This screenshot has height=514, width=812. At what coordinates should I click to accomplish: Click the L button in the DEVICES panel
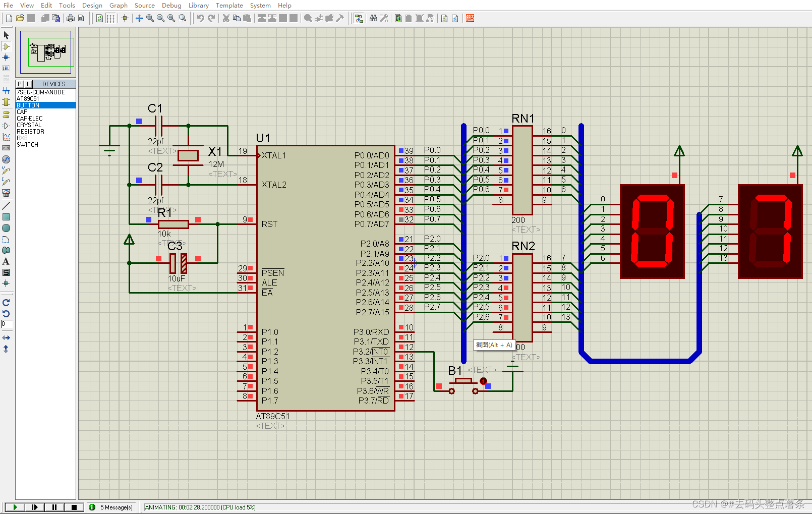pos(28,84)
